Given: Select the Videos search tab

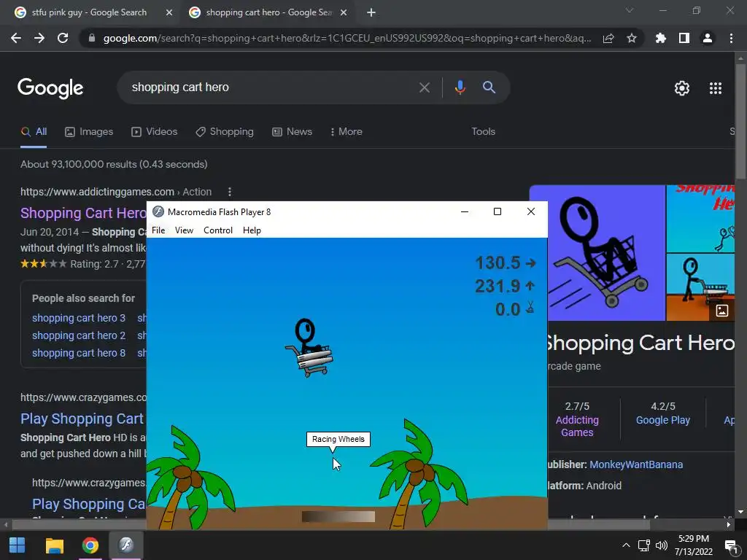Looking at the screenshot, I should 155,132.
